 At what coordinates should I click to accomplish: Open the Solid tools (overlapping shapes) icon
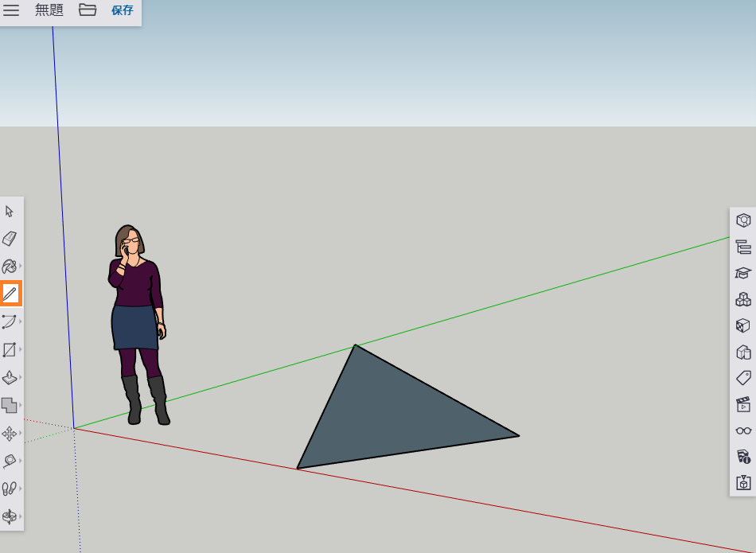coord(10,406)
